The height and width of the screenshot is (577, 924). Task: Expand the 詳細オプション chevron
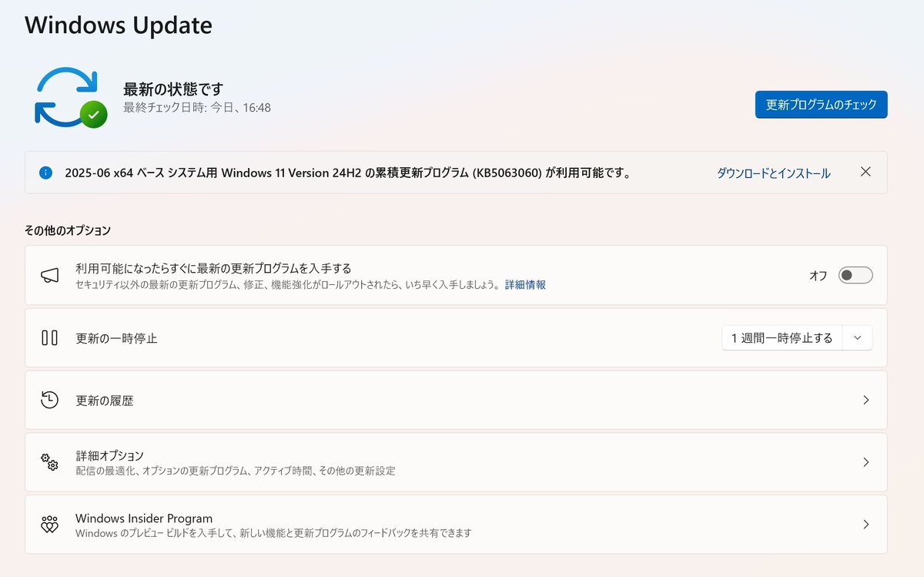tap(865, 462)
